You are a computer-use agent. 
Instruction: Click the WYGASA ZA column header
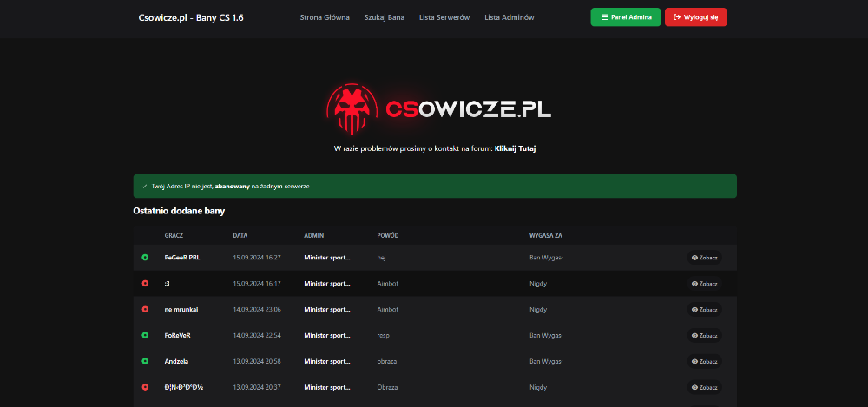(546, 235)
